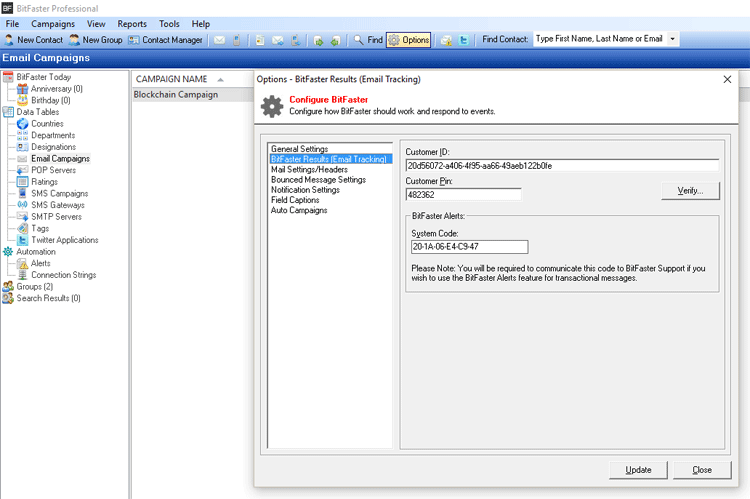Click the send email envelope toolbar icon
Screen dimensions: 750x499
coord(219,40)
